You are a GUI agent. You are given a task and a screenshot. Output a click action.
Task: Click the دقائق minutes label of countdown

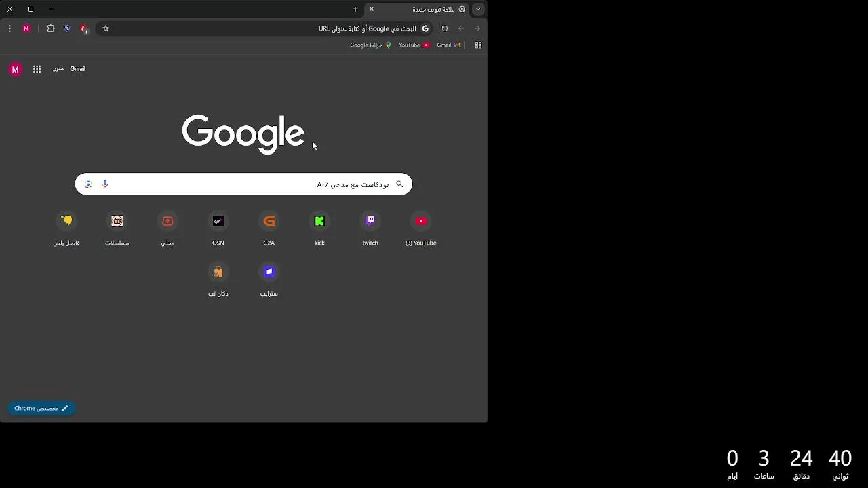point(802,476)
